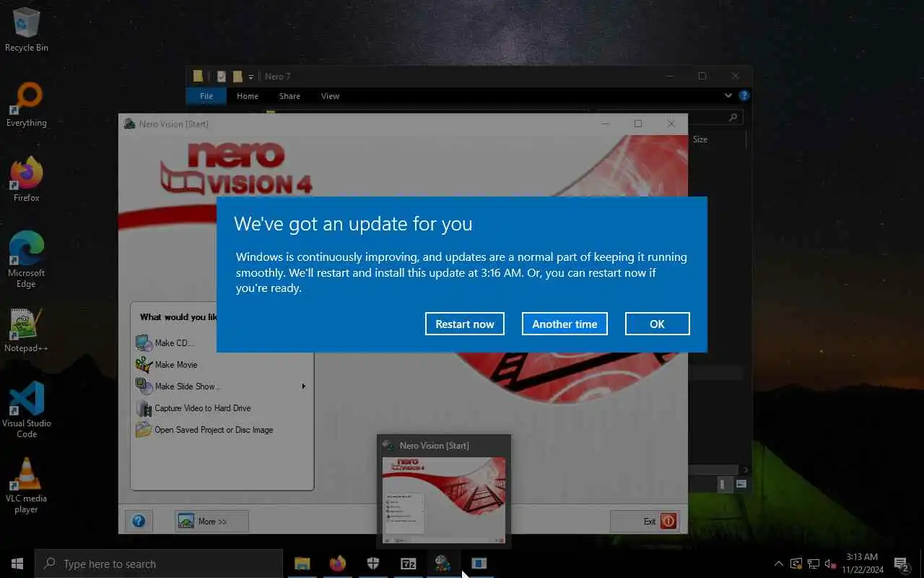This screenshot has width=924, height=578.
Task: Open the quick access toolbar dropdown in Explorer
Action: point(251,77)
